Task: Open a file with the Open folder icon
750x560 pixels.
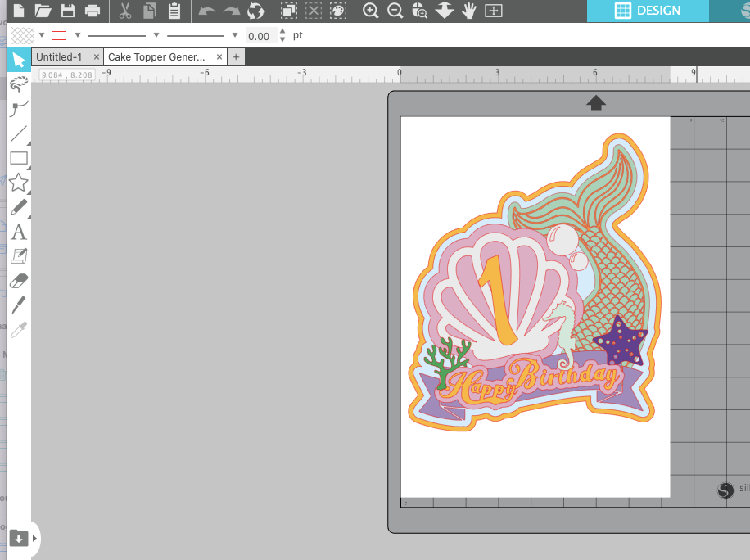Action: pyautogui.click(x=43, y=10)
